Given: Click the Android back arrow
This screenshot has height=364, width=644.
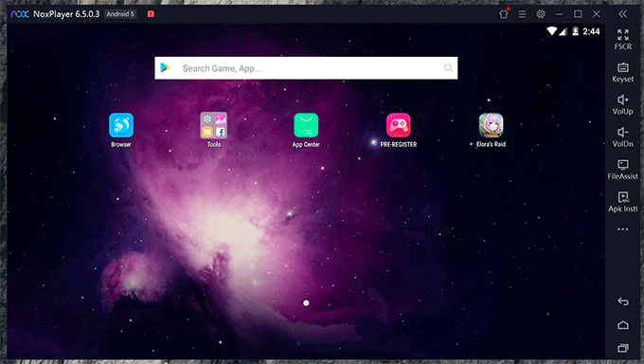Looking at the screenshot, I should (x=623, y=301).
